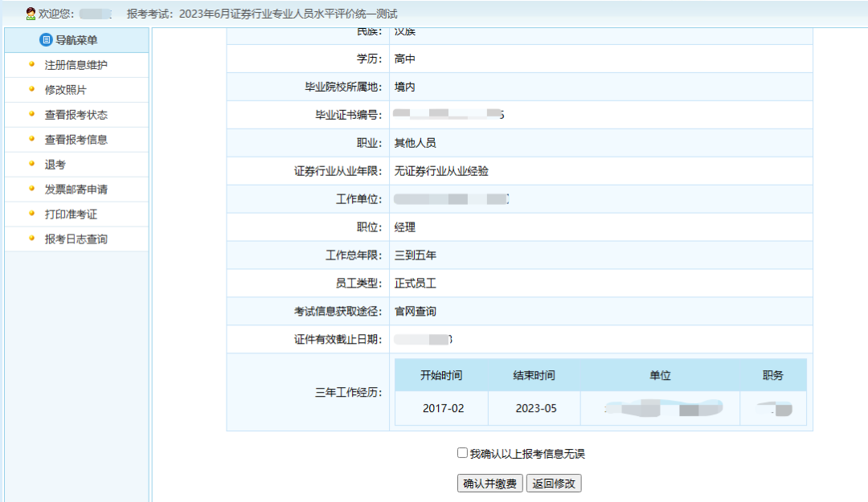Click the user avatar icon beside 欢迎您
Image resolution: width=868 pixels, height=502 pixels.
[31, 14]
